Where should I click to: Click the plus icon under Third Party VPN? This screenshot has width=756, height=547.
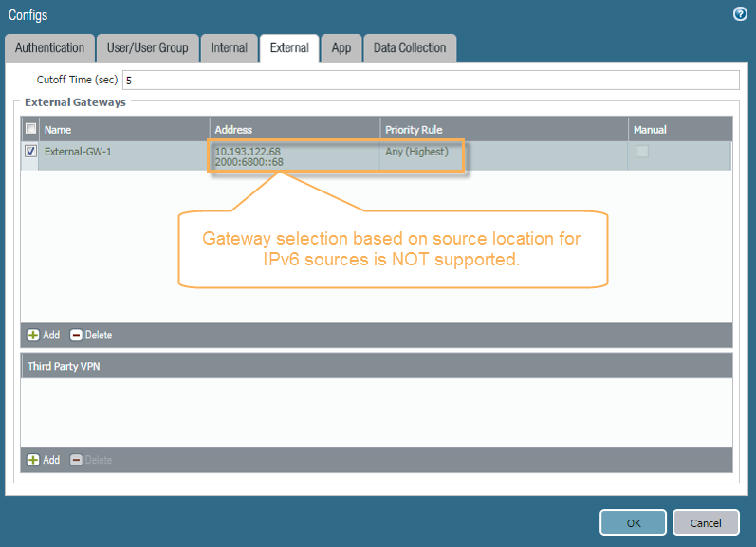pos(33,460)
